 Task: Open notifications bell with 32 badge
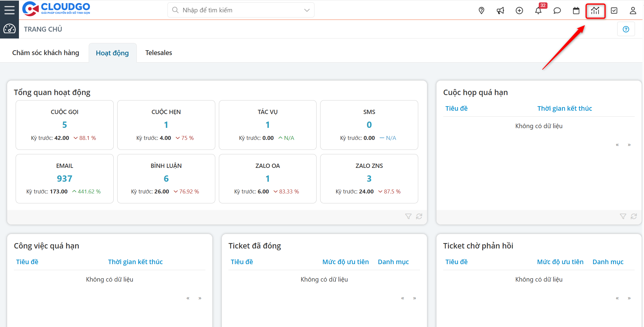(x=538, y=11)
